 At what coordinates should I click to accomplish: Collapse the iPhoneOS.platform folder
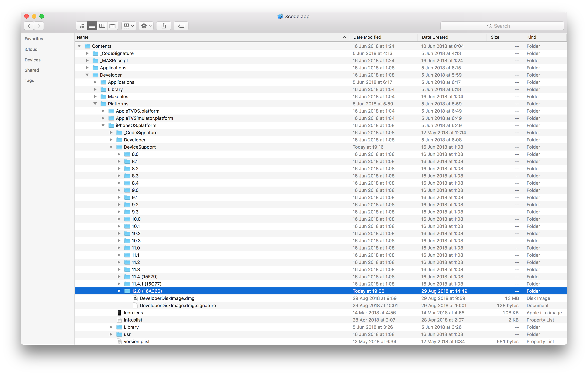[103, 125]
